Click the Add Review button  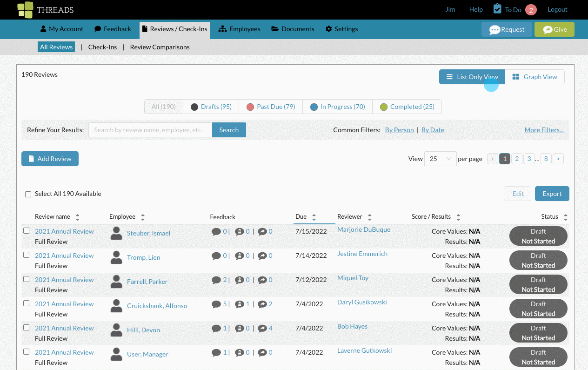coord(50,159)
